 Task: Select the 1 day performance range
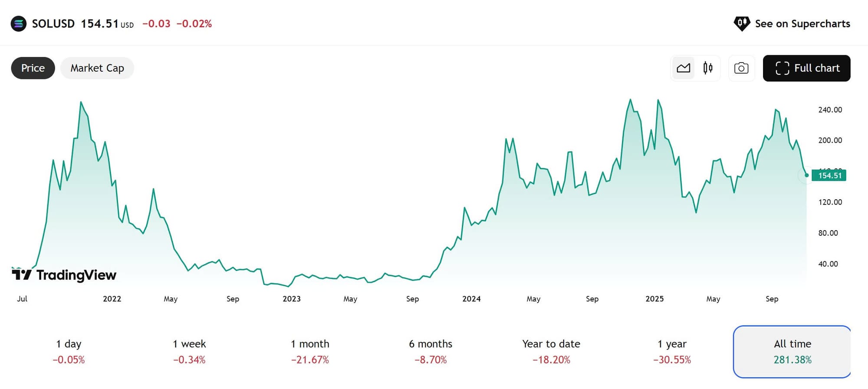click(x=69, y=352)
